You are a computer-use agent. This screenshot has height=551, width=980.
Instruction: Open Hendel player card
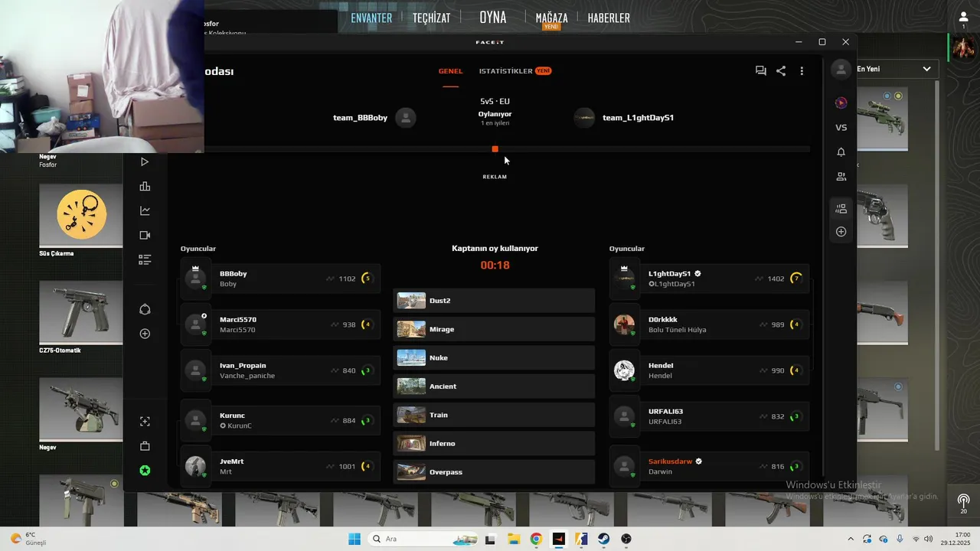[709, 370]
